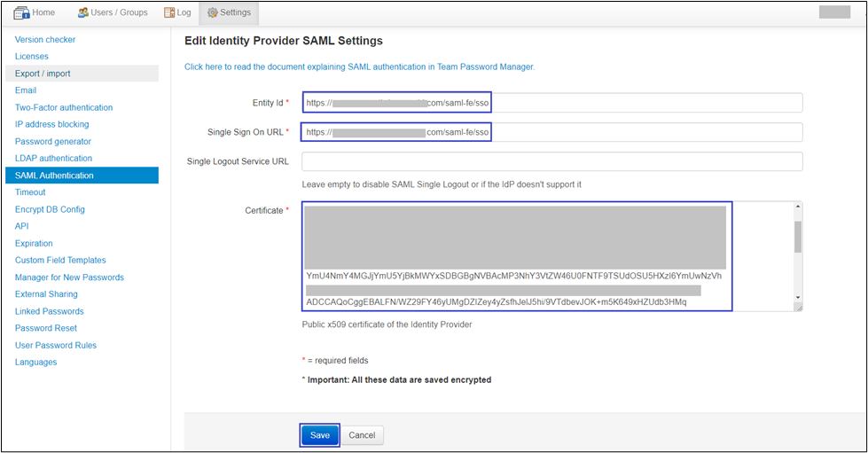Click into the Entity Id field

point(551,103)
